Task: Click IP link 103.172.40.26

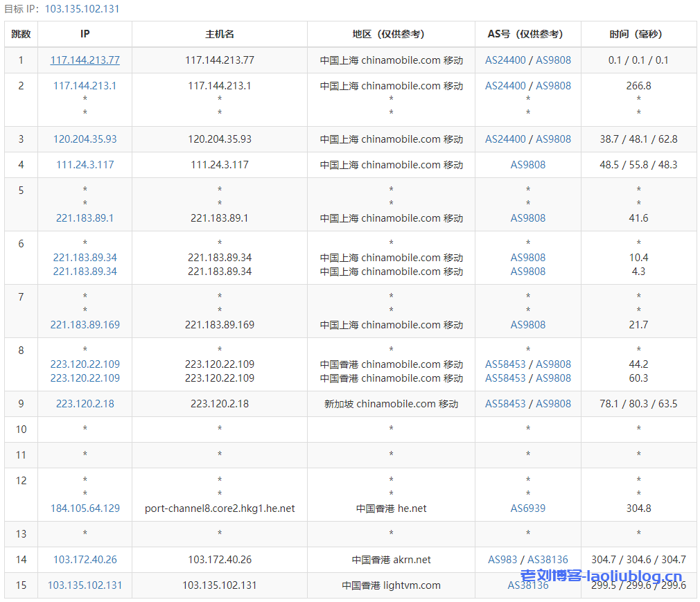Action: coord(85,560)
